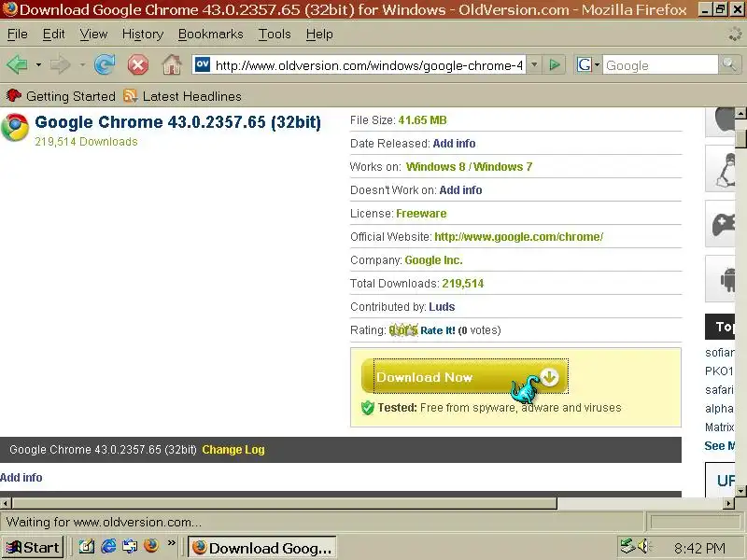This screenshot has width=747, height=560.
Task: Click inside the URL address field
Action: click(369, 64)
